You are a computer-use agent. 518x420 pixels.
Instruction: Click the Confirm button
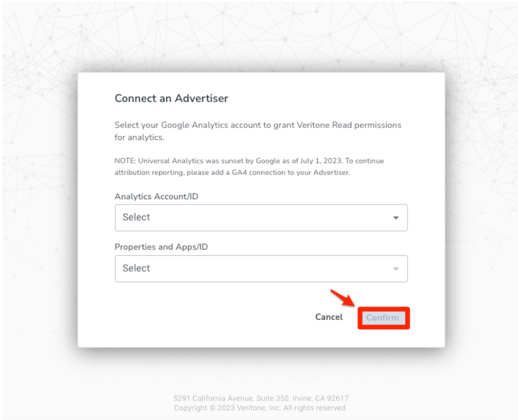point(383,317)
